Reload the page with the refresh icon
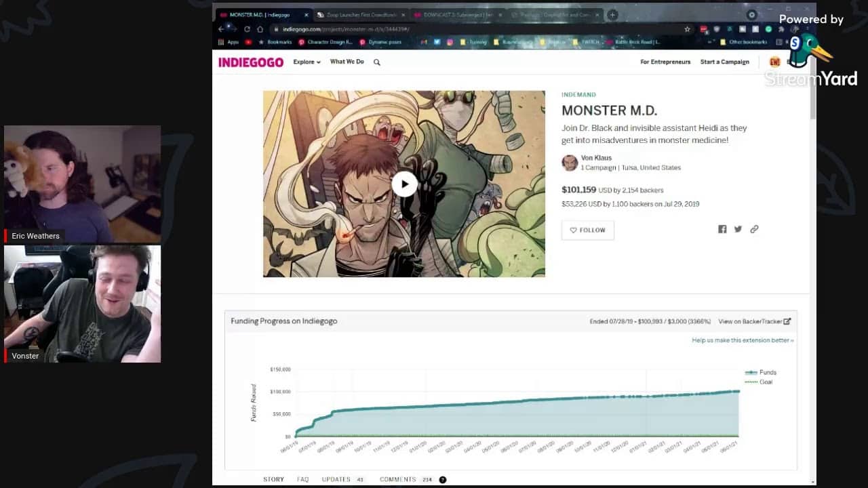The width and height of the screenshot is (868, 488). [247, 29]
